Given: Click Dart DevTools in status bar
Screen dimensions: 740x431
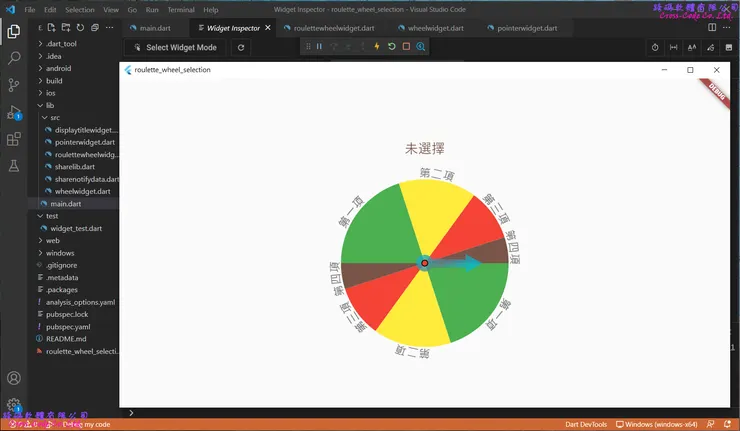Looking at the screenshot, I should tap(586, 424).
